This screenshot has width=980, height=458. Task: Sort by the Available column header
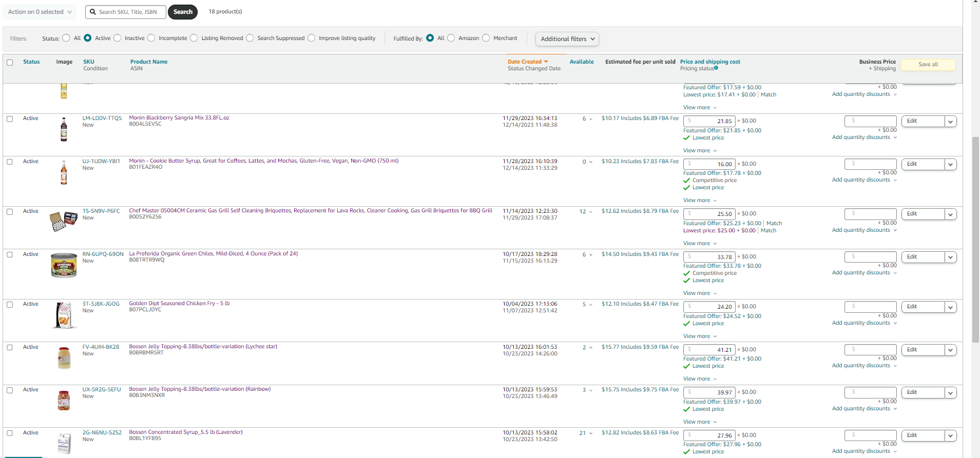tap(582, 62)
